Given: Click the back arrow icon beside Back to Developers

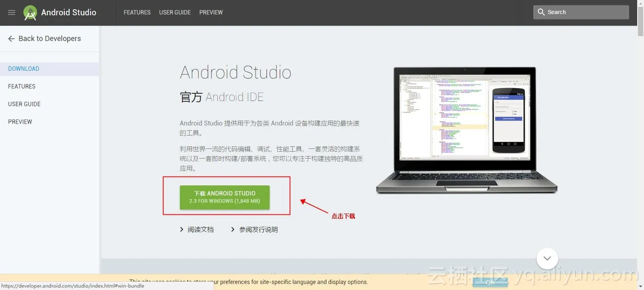Looking at the screenshot, I should (x=11, y=39).
